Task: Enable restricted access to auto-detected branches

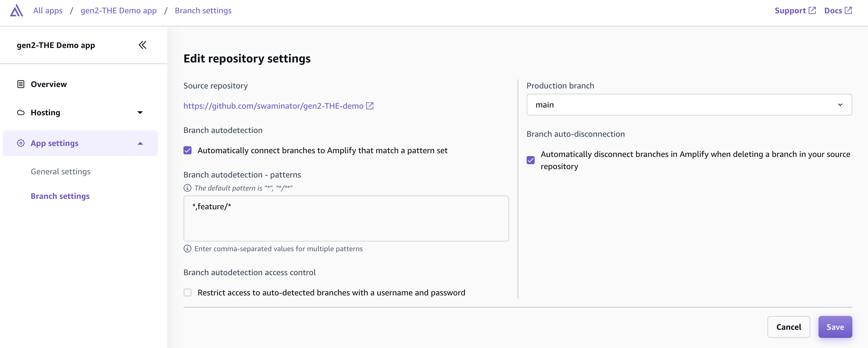Action: coord(188,293)
